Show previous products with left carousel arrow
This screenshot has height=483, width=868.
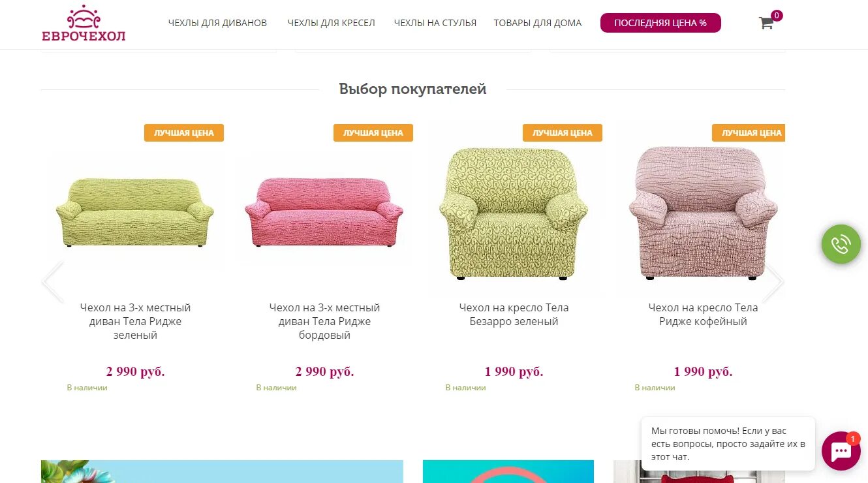[53, 282]
